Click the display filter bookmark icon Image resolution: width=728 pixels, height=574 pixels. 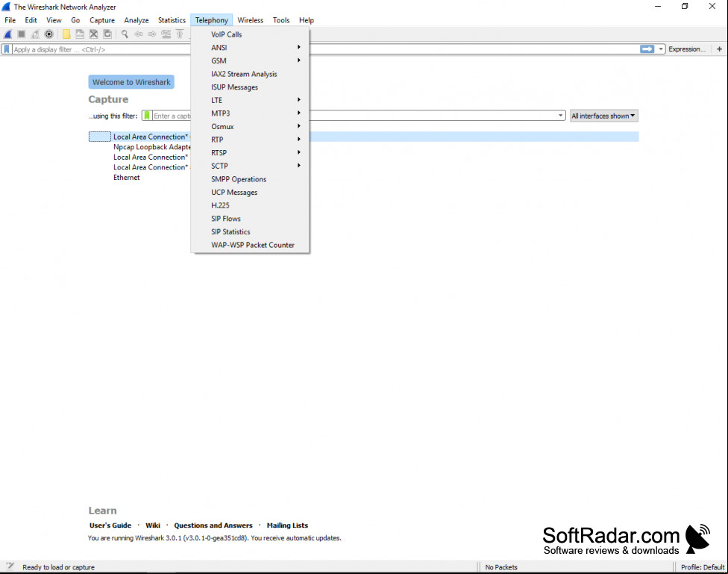pos(7,49)
